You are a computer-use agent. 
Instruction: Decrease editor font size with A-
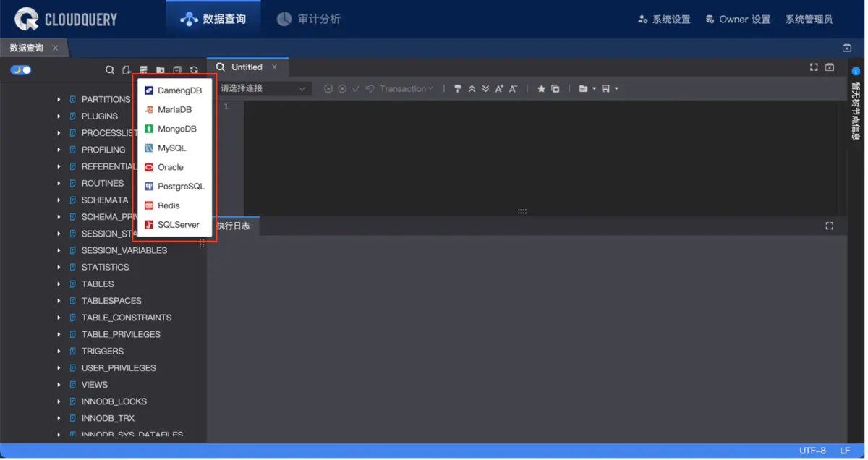[x=513, y=89]
